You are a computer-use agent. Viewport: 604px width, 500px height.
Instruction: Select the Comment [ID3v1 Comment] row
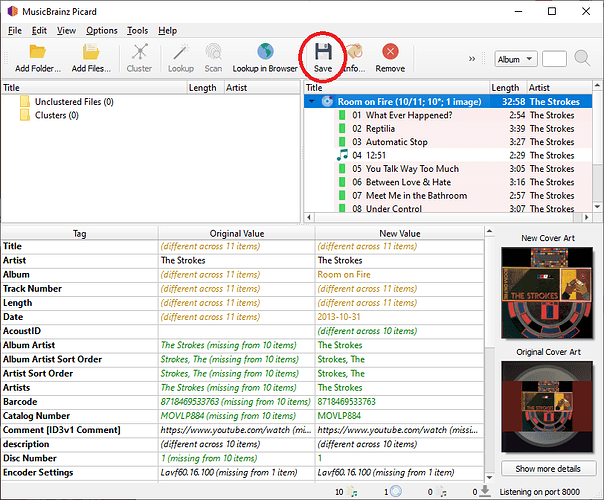[243, 430]
